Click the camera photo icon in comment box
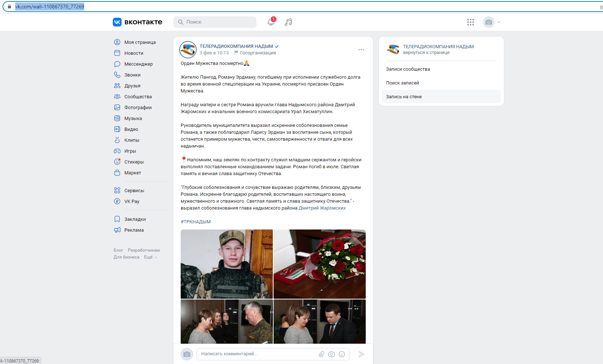Screen dimensions: 603x364 click(x=332, y=354)
